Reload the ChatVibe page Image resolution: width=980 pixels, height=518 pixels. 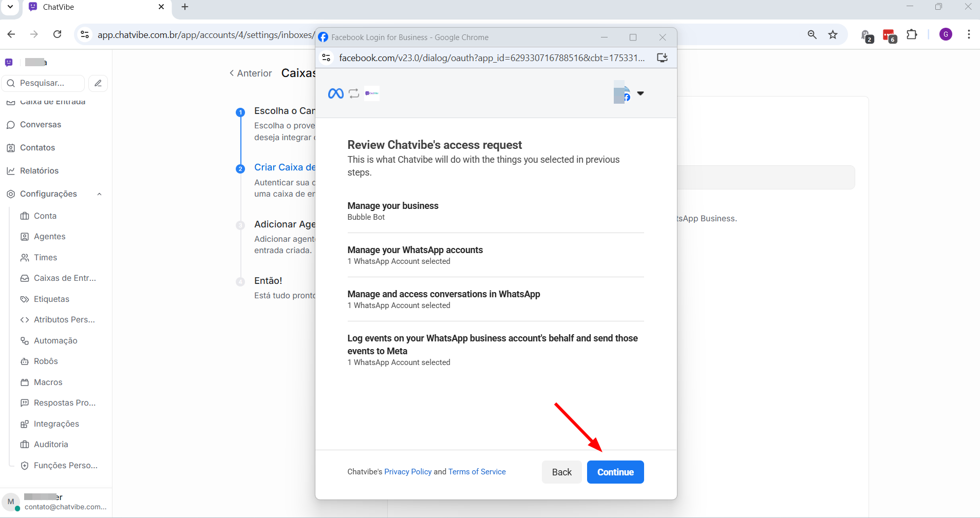[58, 34]
